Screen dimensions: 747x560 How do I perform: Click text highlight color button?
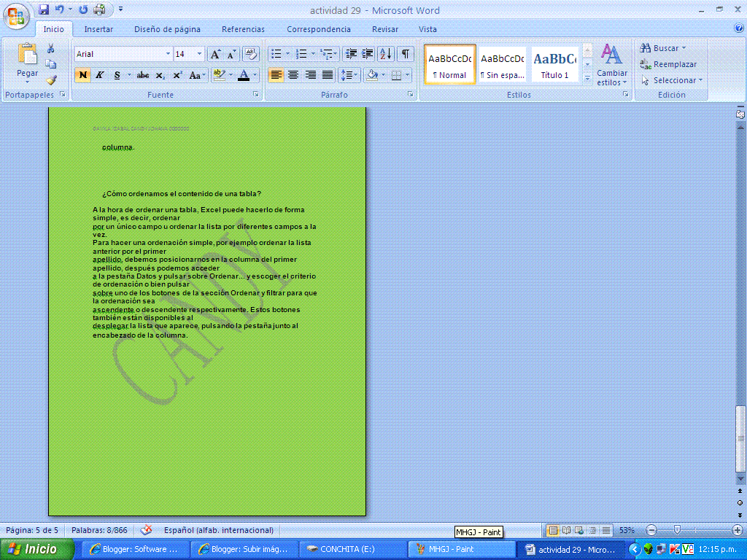point(219,75)
